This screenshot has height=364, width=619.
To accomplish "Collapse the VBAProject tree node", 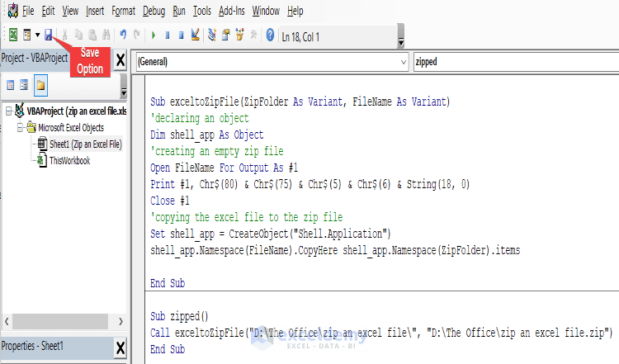I will (8, 111).
